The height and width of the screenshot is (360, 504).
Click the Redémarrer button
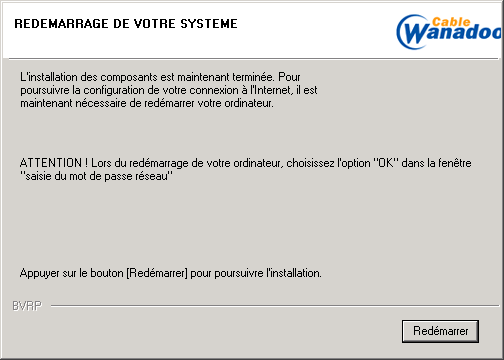tap(440, 331)
